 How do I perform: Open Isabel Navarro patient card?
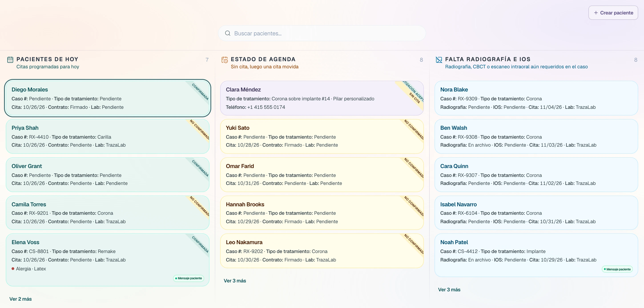[x=536, y=213]
